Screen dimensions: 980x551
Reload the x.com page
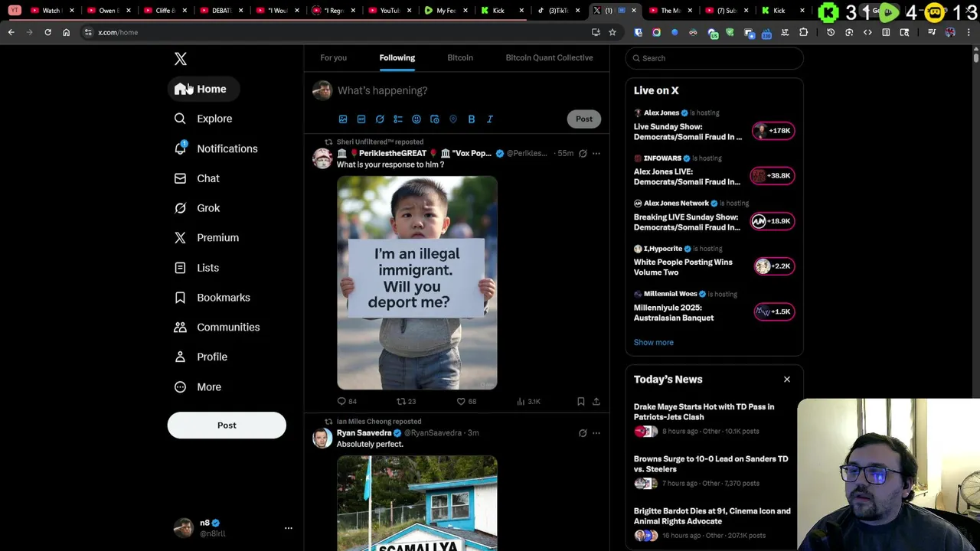47,32
